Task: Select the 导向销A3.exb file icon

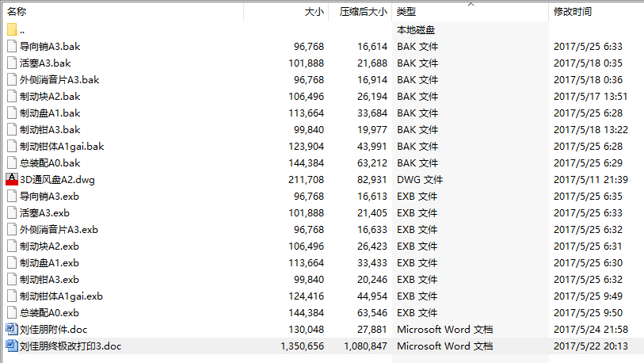Action: pos(12,196)
